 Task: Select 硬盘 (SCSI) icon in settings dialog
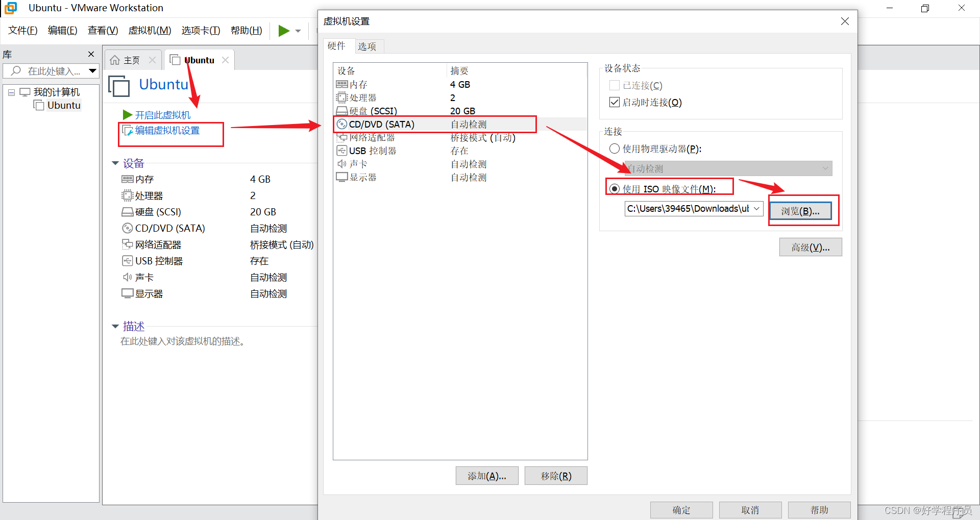pos(341,111)
